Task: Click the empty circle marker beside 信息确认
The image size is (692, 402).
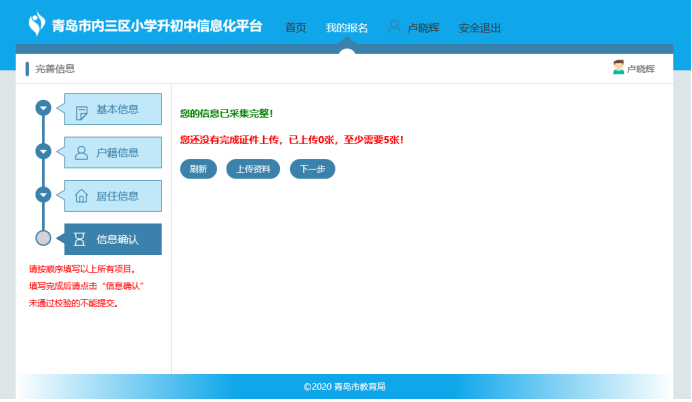Action: (43, 238)
